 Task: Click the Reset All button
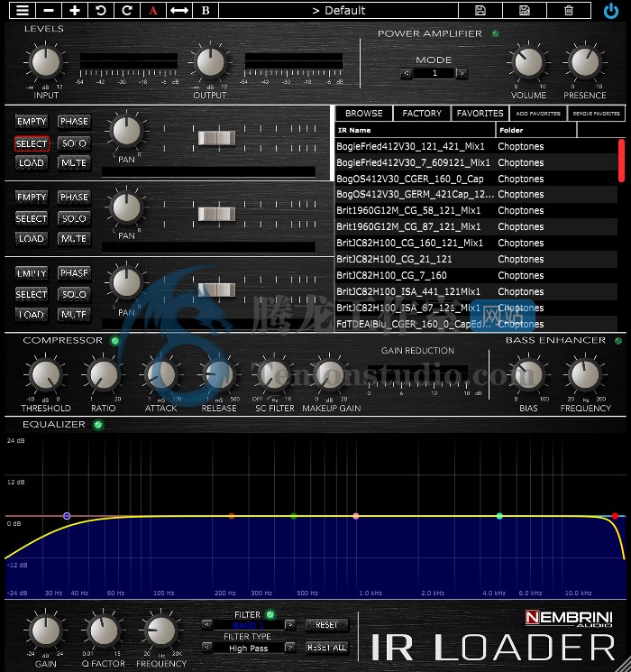click(x=326, y=648)
